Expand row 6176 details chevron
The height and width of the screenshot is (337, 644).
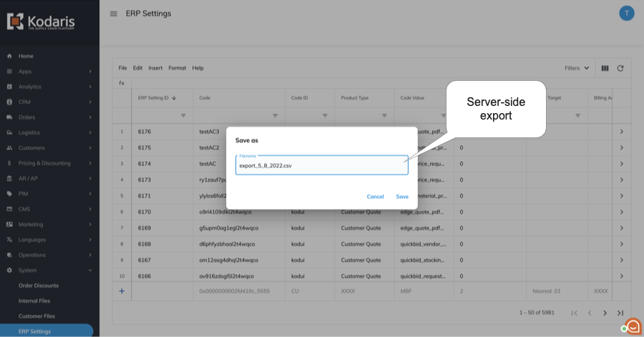pyautogui.click(x=621, y=132)
